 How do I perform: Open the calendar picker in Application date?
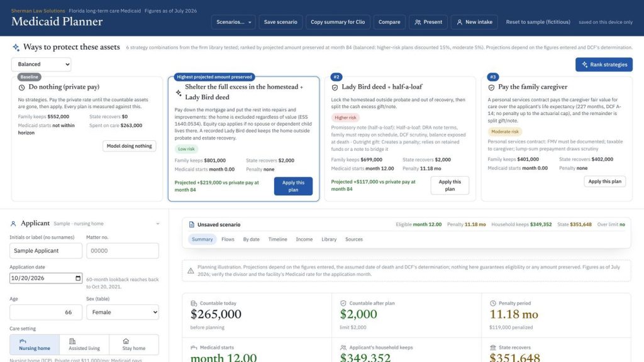click(x=78, y=278)
